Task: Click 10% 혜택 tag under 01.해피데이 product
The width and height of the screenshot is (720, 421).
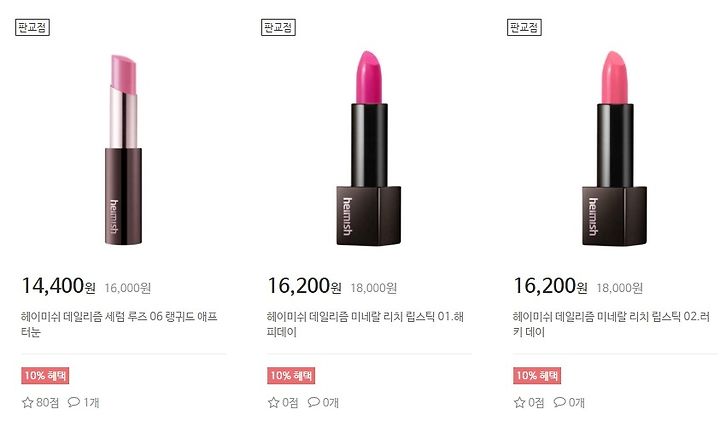Action: point(291,376)
